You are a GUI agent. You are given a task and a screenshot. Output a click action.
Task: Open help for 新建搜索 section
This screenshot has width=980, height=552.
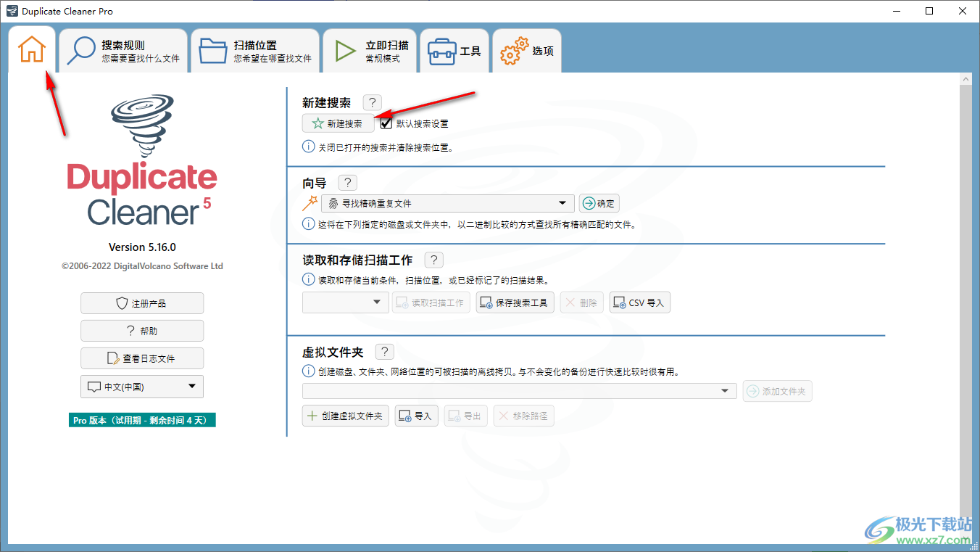pyautogui.click(x=372, y=102)
